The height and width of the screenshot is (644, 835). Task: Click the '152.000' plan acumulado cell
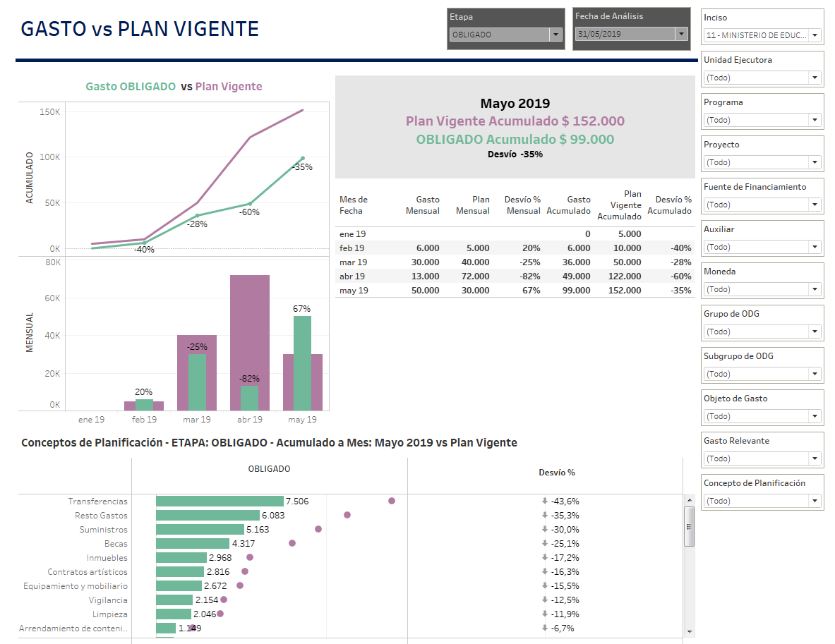pos(625,291)
